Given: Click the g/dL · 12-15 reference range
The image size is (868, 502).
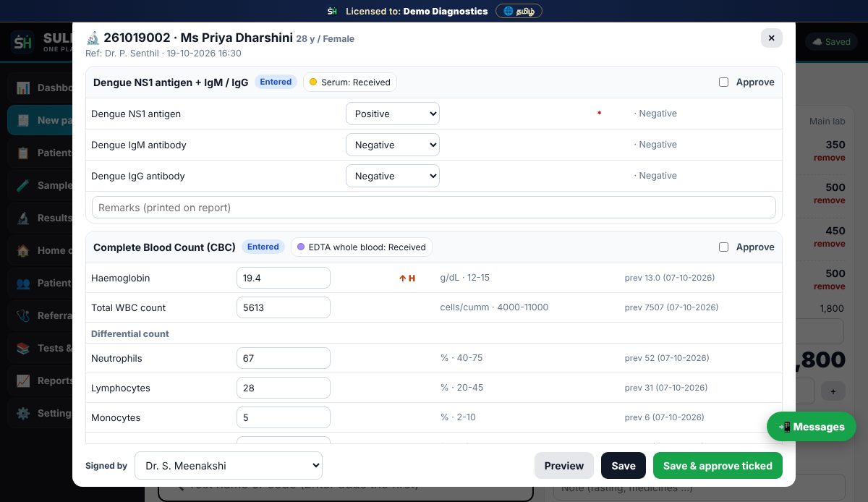Looking at the screenshot, I should click(465, 278).
